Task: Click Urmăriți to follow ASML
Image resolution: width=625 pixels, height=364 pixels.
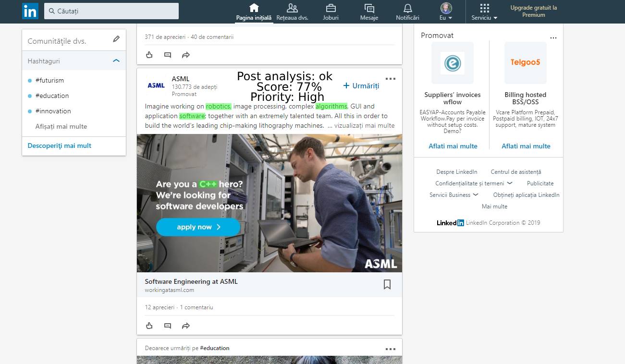Action: [x=361, y=85]
